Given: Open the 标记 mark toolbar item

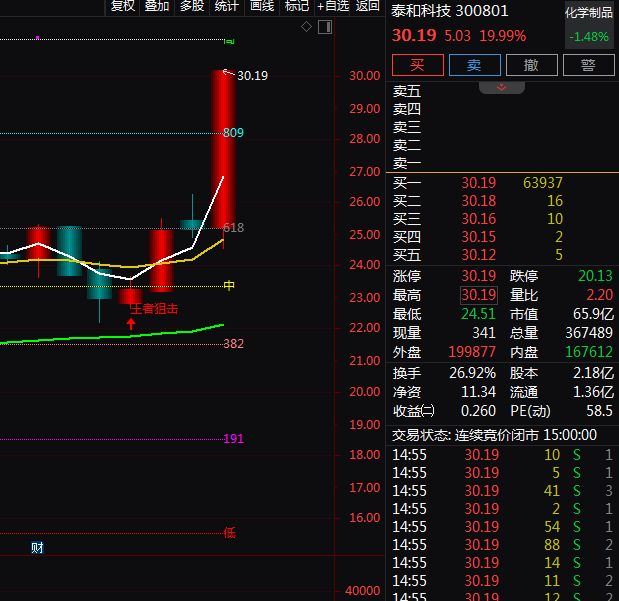Looking at the screenshot, I should 296,6.
